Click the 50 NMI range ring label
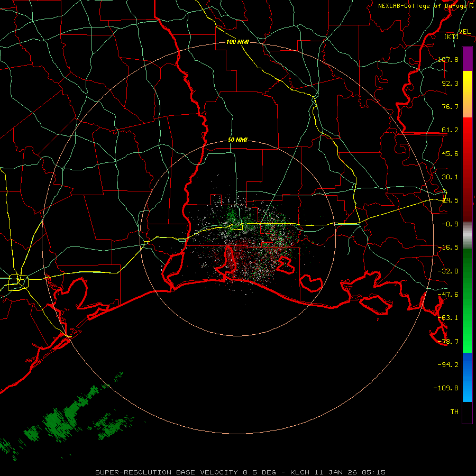This screenshot has height=476, width=476. click(x=237, y=140)
